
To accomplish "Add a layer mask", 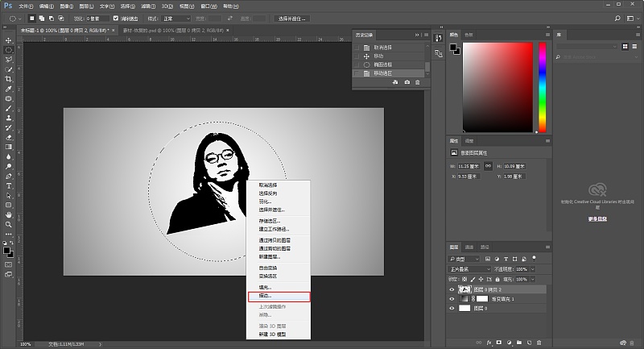I will [x=499, y=343].
